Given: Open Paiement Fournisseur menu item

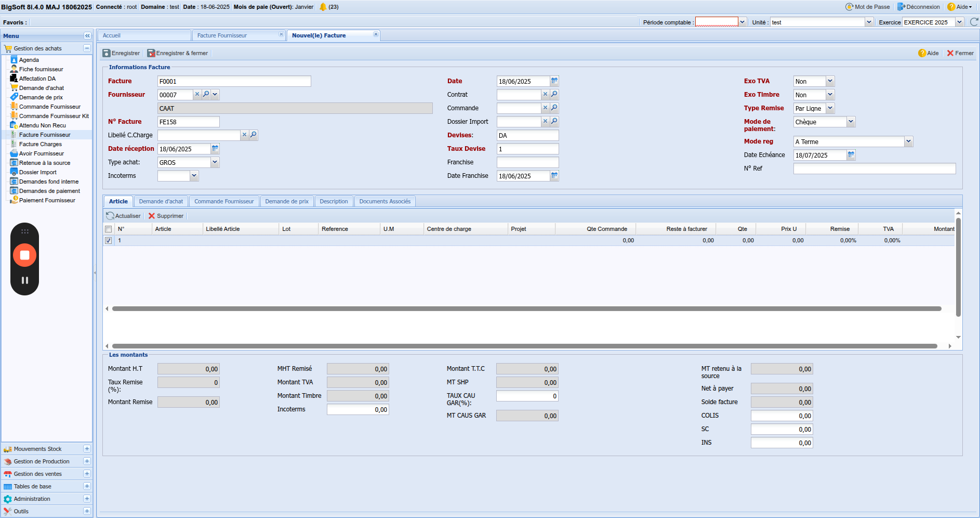Looking at the screenshot, I should [x=47, y=200].
